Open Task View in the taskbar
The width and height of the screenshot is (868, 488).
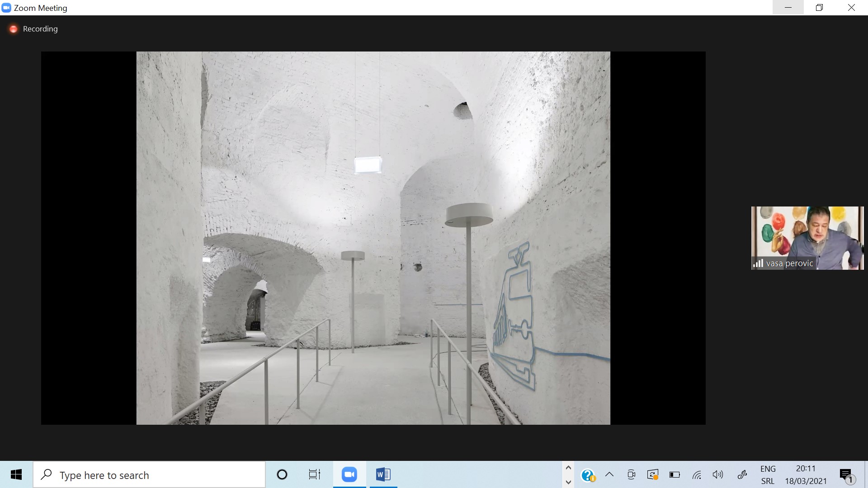tap(315, 474)
